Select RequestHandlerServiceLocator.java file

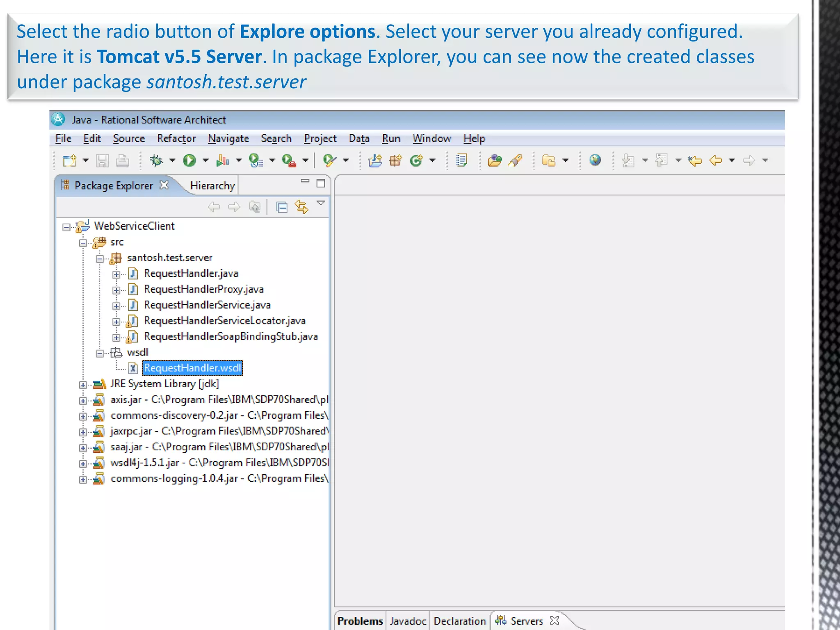point(225,321)
